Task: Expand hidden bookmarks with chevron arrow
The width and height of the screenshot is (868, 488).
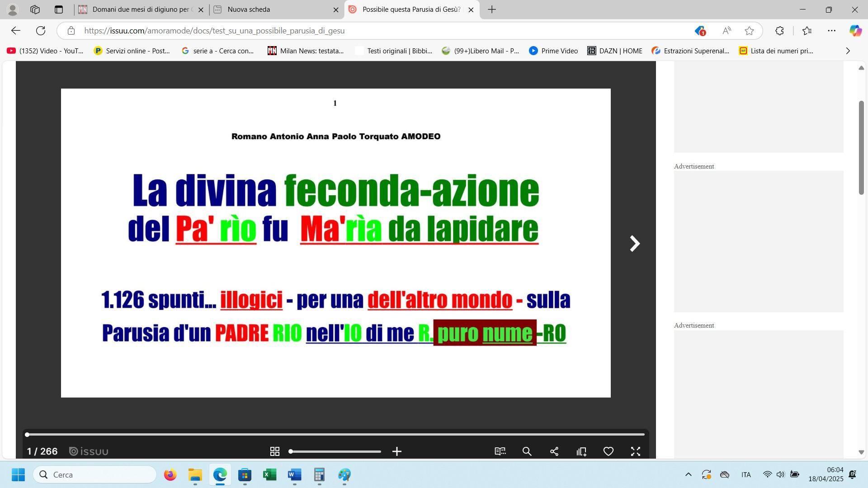Action: coord(848,51)
